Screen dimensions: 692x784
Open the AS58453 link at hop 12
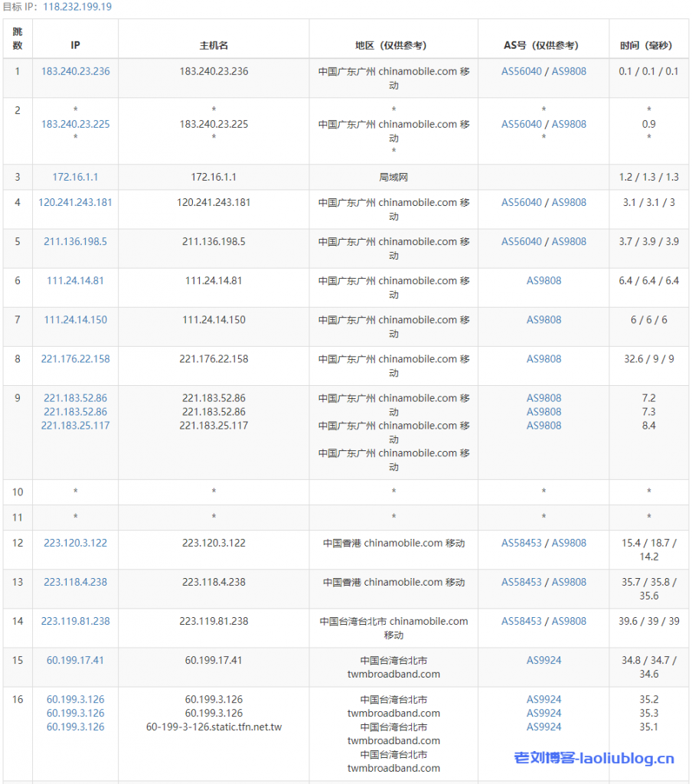(x=523, y=542)
